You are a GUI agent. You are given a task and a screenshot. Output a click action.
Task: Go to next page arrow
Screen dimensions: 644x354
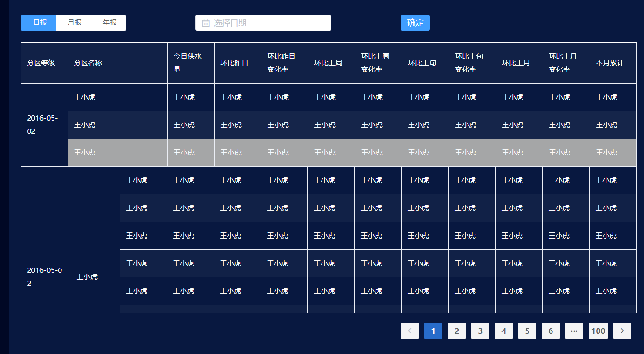coord(622,331)
